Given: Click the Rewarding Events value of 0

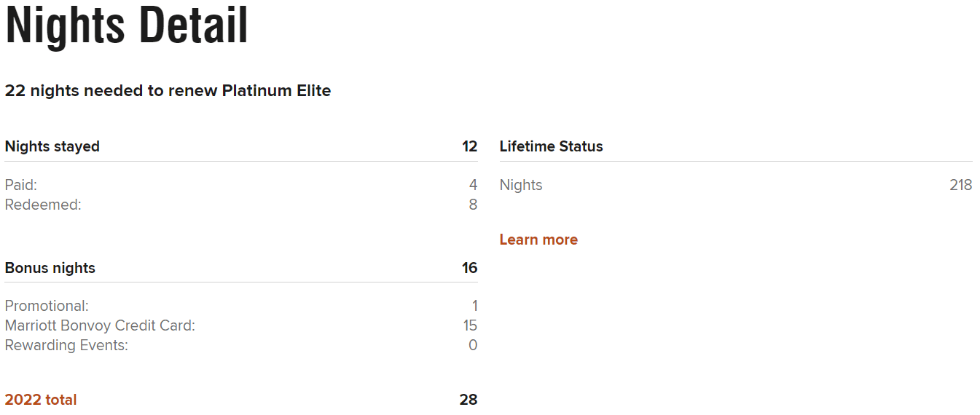Looking at the screenshot, I should pyautogui.click(x=473, y=345).
